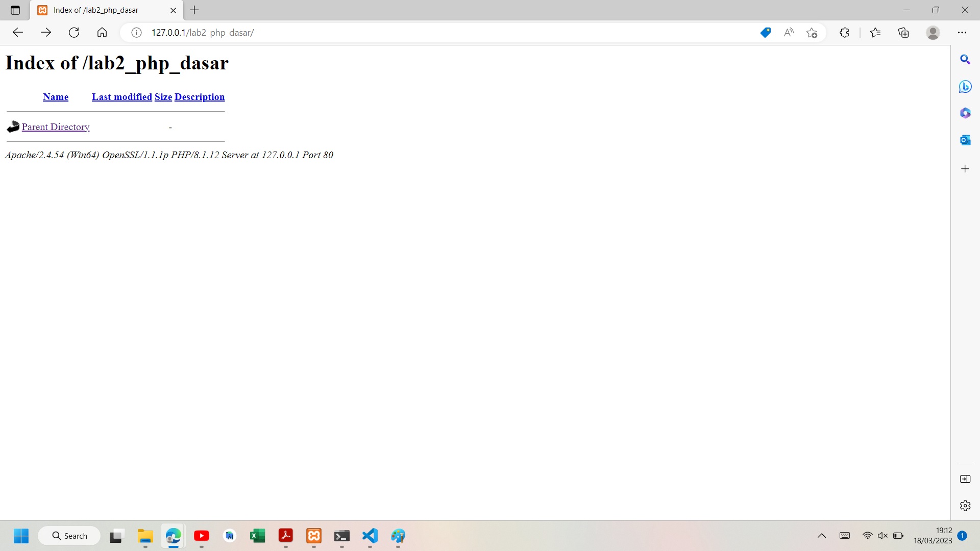Image resolution: width=980 pixels, height=551 pixels.
Task: Open Outlook in the Edge sidebar
Action: pyautogui.click(x=965, y=139)
